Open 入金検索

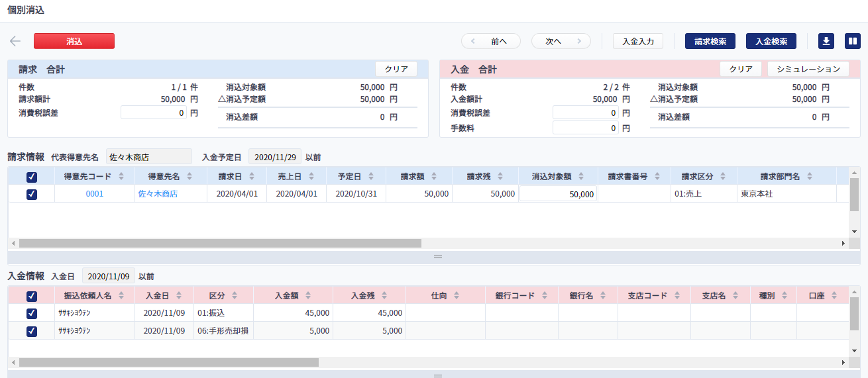coord(771,41)
